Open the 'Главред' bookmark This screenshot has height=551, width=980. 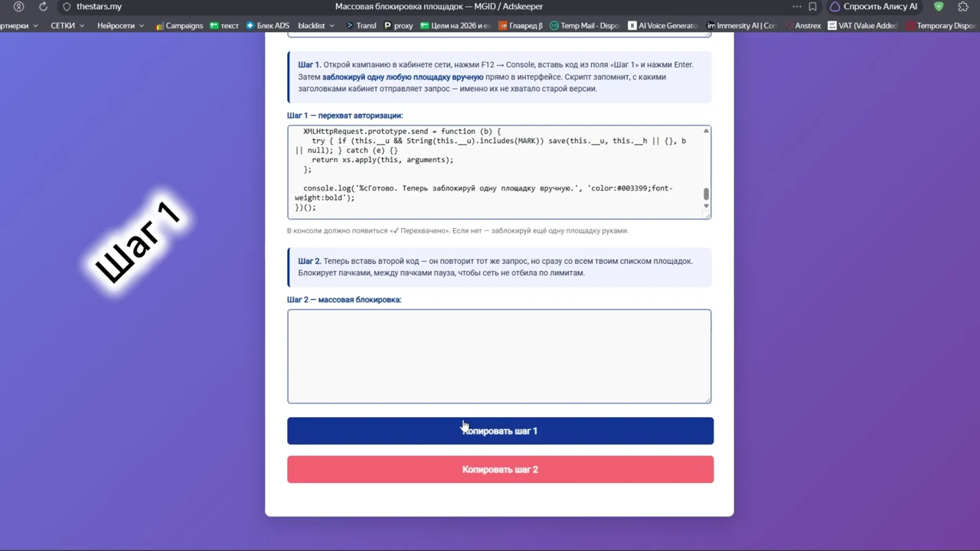click(521, 26)
